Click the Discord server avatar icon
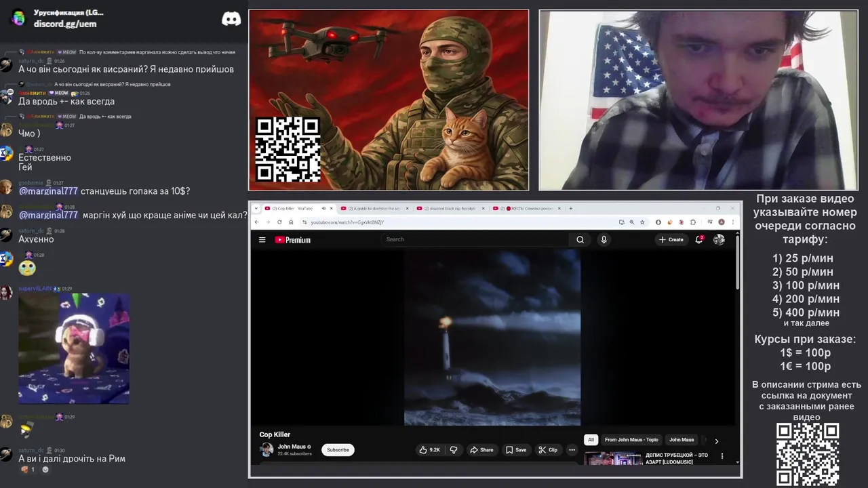The width and height of the screenshot is (868, 488). coord(18,18)
